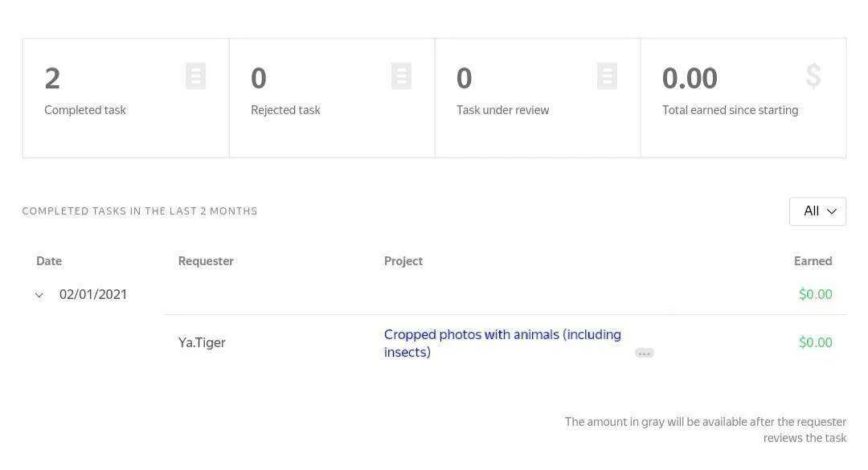Image resolution: width=868 pixels, height=470 pixels.
Task: Click the dropdown arrow beside All
Action: (x=832, y=211)
